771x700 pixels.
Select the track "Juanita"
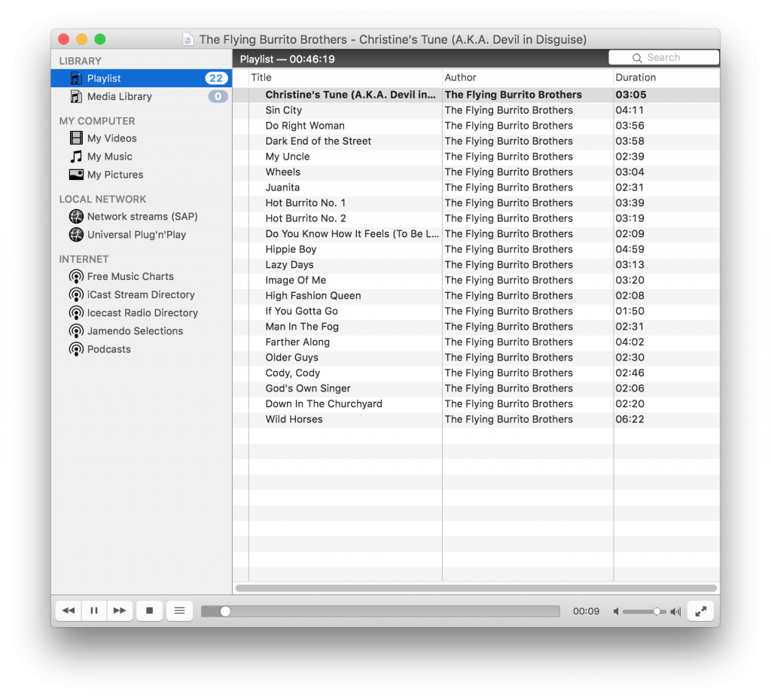click(476, 187)
